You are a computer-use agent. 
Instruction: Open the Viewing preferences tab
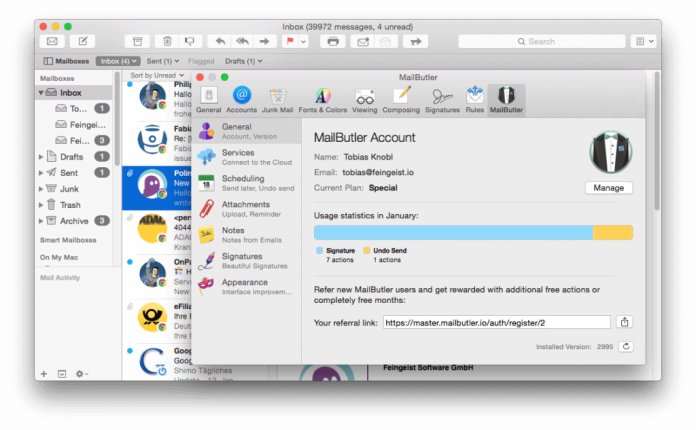pyautogui.click(x=364, y=100)
